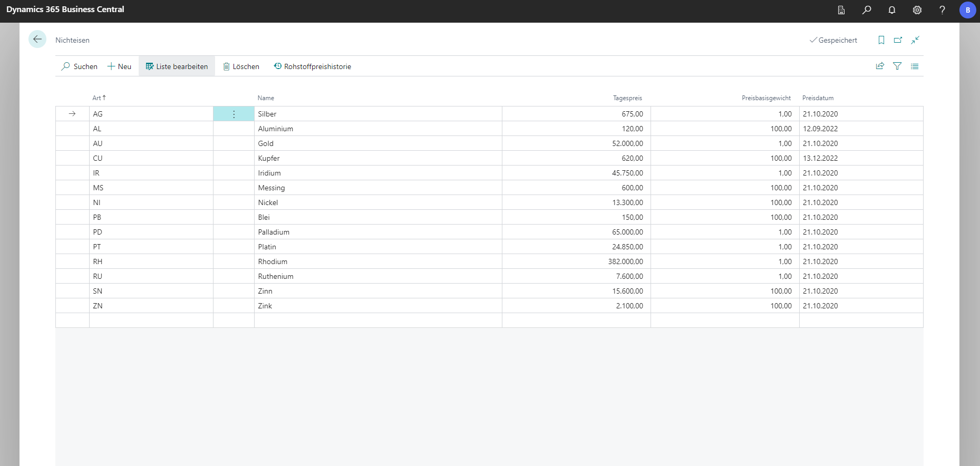The height and width of the screenshot is (466, 980).
Task: Open the notifications bell
Action: (892, 10)
